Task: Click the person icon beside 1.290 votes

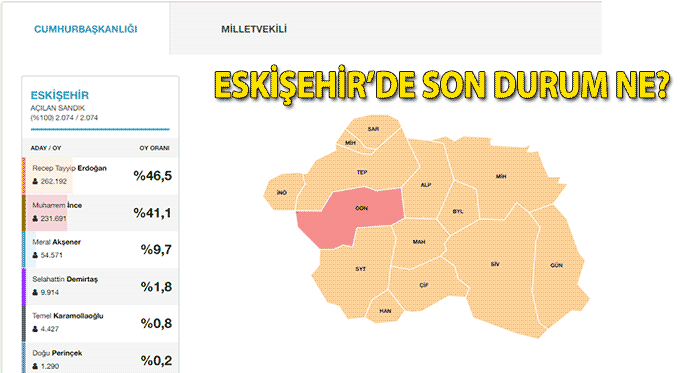Action: click(x=35, y=366)
